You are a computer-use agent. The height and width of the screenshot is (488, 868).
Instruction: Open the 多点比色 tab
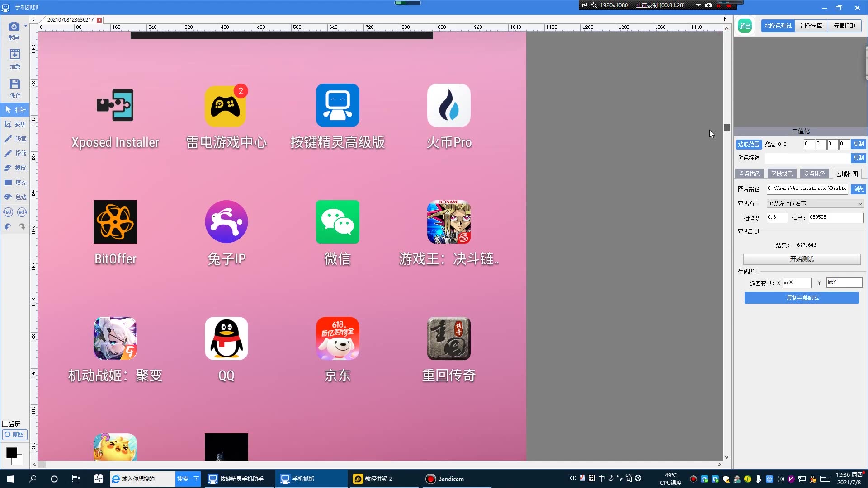[x=814, y=174]
